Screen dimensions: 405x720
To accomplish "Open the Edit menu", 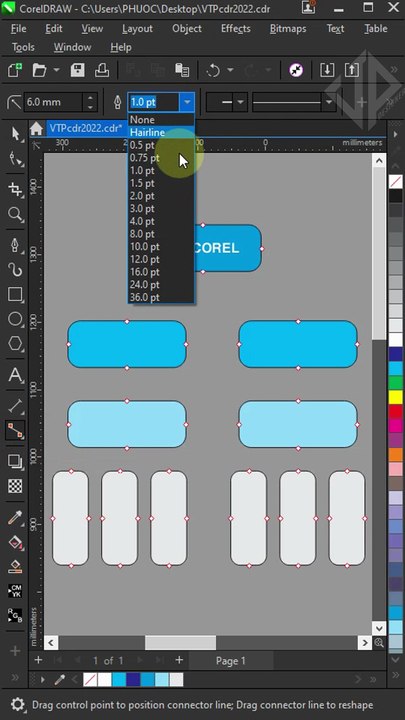I will point(54,28).
